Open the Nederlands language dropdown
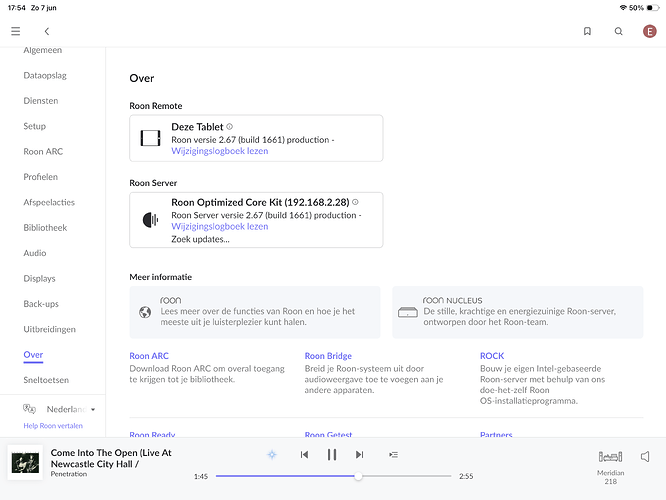Viewport: 666px width, 500px height. (71, 410)
